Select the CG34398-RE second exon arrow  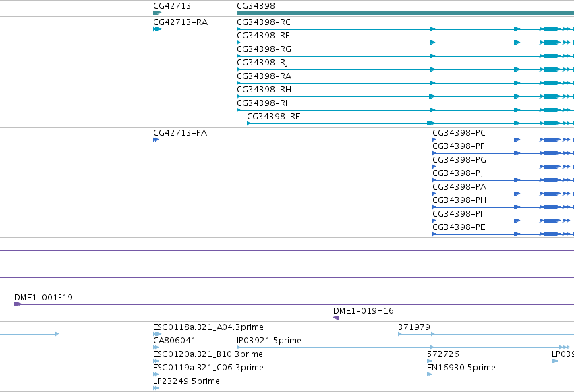[x=431, y=123]
